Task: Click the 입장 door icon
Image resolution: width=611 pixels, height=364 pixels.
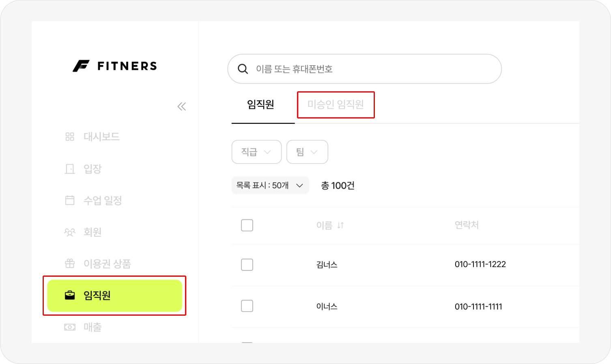Action: pyautogui.click(x=70, y=169)
